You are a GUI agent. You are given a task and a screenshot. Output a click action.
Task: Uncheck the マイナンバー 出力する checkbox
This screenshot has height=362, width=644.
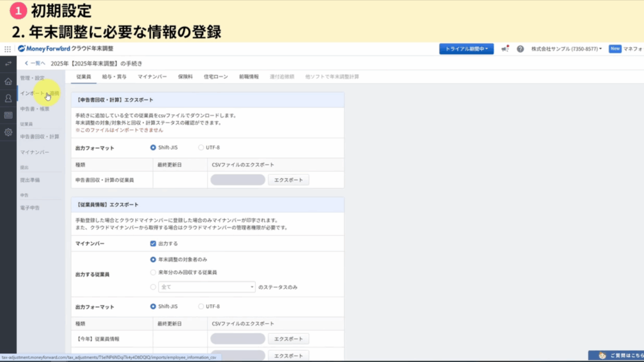(x=153, y=243)
